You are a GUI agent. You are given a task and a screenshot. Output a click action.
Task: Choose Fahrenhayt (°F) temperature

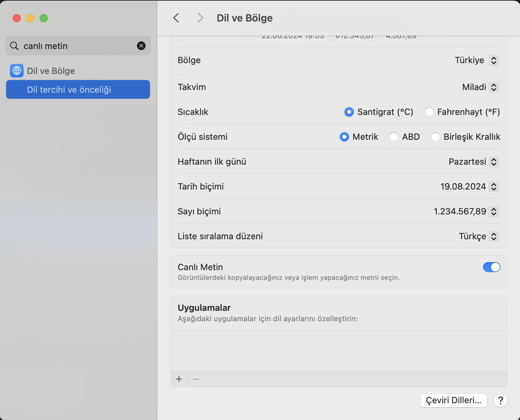[x=429, y=112]
